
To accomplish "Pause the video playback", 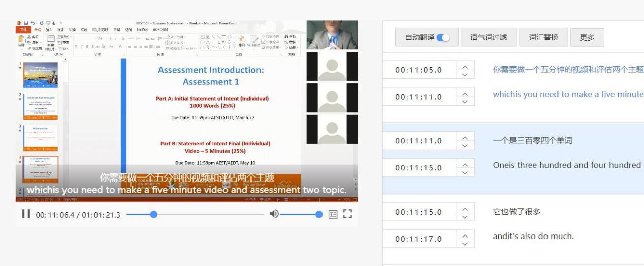I will [26, 214].
